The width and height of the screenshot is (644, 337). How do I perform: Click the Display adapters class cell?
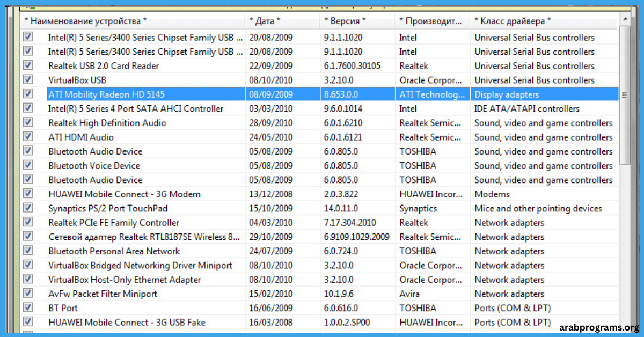click(x=507, y=94)
